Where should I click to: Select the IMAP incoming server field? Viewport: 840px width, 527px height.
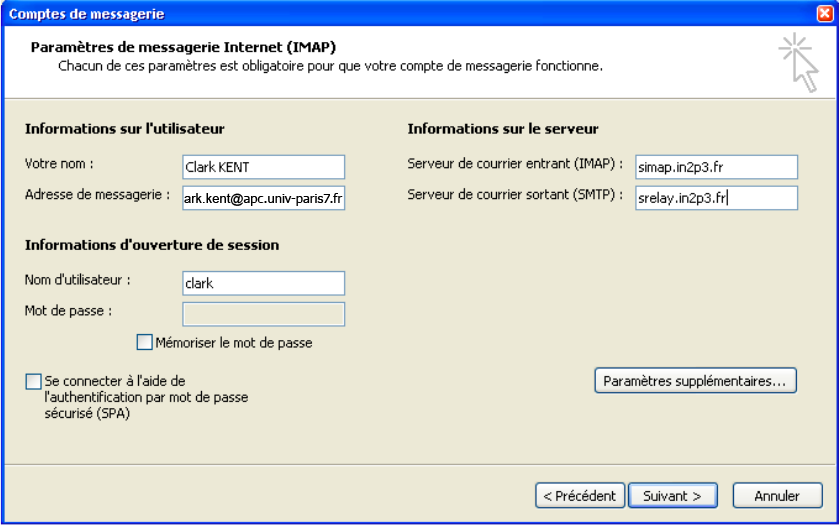[x=716, y=167]
